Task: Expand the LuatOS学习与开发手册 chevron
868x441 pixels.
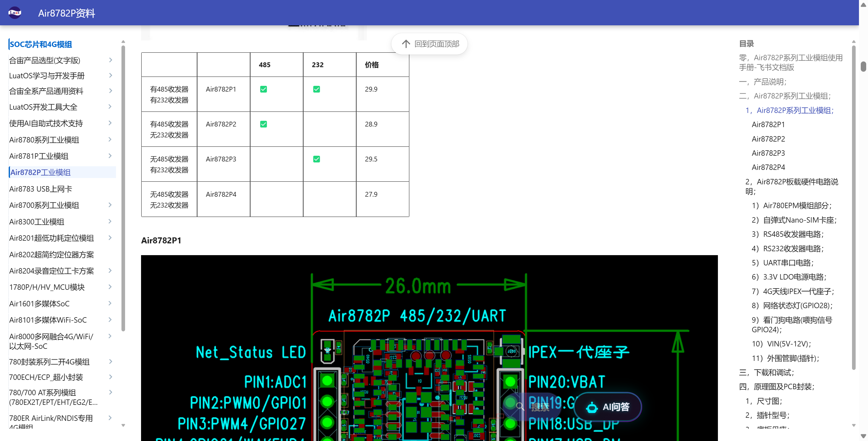Action: tap(111, 76)
